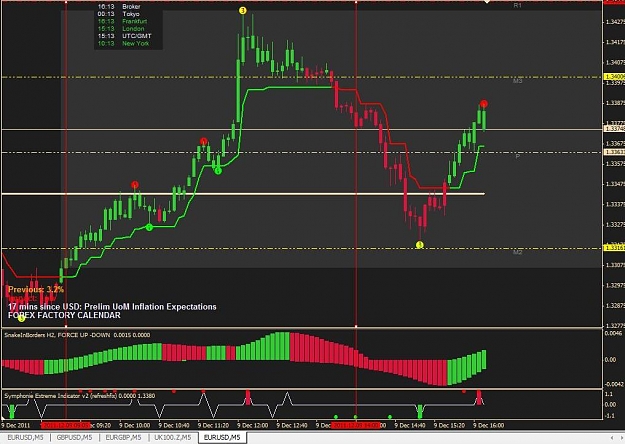
Task: Click the red dot above the 09:40 swing high
Action: 135,185
